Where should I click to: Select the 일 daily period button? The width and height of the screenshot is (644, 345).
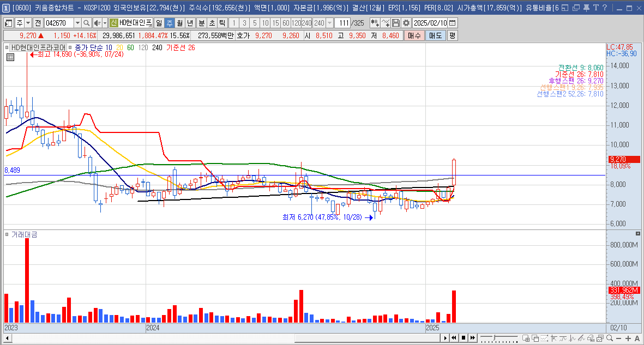(x=159, y=23)
